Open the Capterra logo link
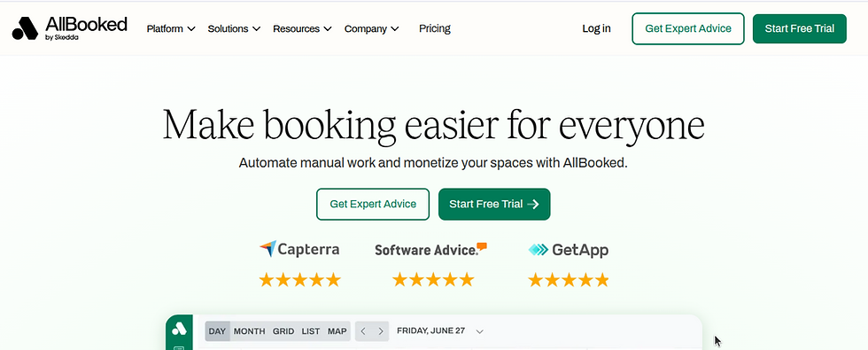The width and height of the screenshot is (868, 350). [x=299, y=249]
